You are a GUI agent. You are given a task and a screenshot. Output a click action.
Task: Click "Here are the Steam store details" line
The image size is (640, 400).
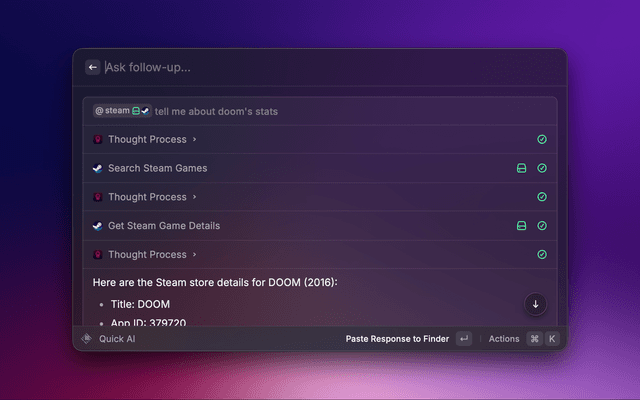point(215,282)
